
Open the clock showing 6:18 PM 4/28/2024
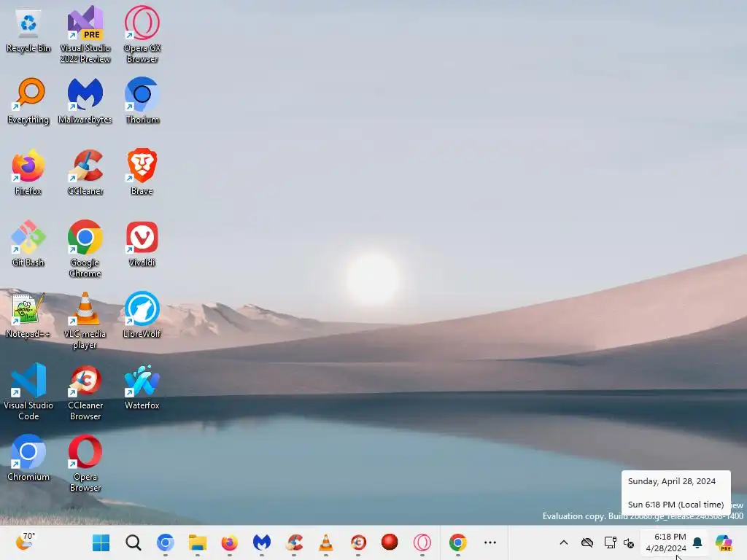(x=666, y=542)
